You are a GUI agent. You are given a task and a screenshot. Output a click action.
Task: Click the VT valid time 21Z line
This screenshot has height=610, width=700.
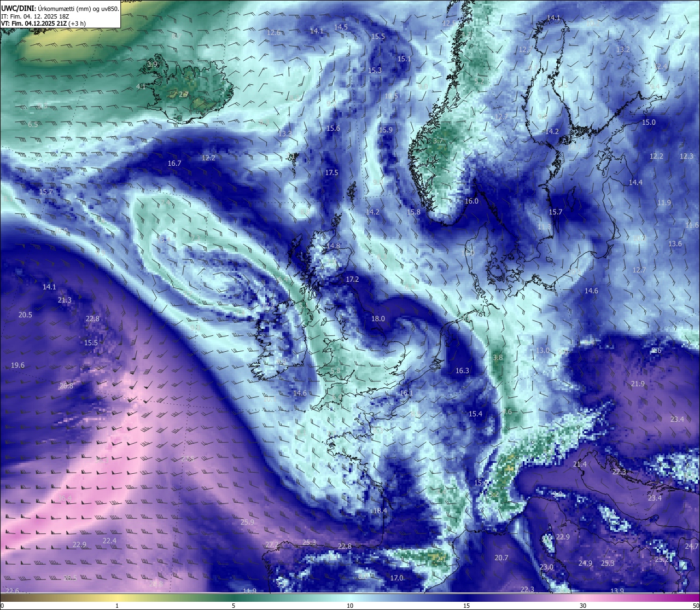43,24
